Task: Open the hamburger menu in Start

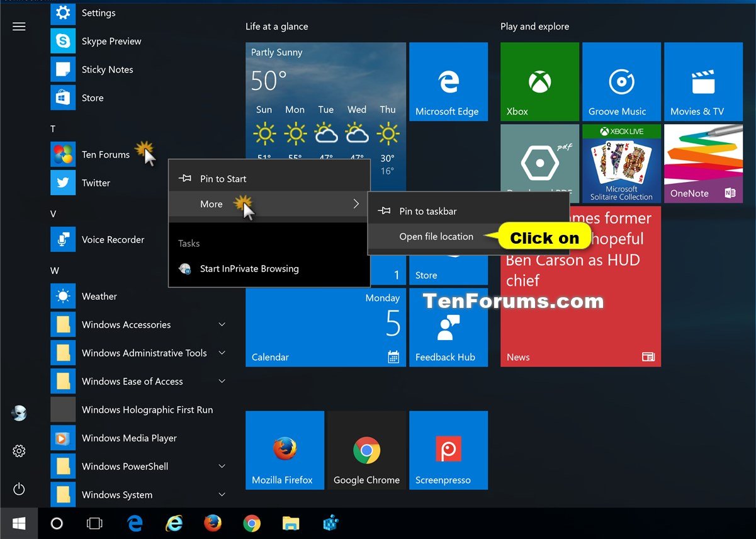Action: click(x=19, y=26)
